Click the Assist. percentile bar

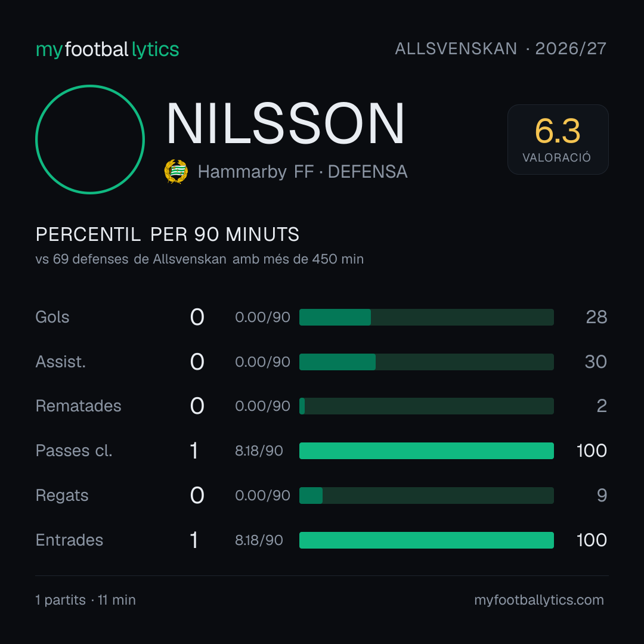click(x=426, y=362)
